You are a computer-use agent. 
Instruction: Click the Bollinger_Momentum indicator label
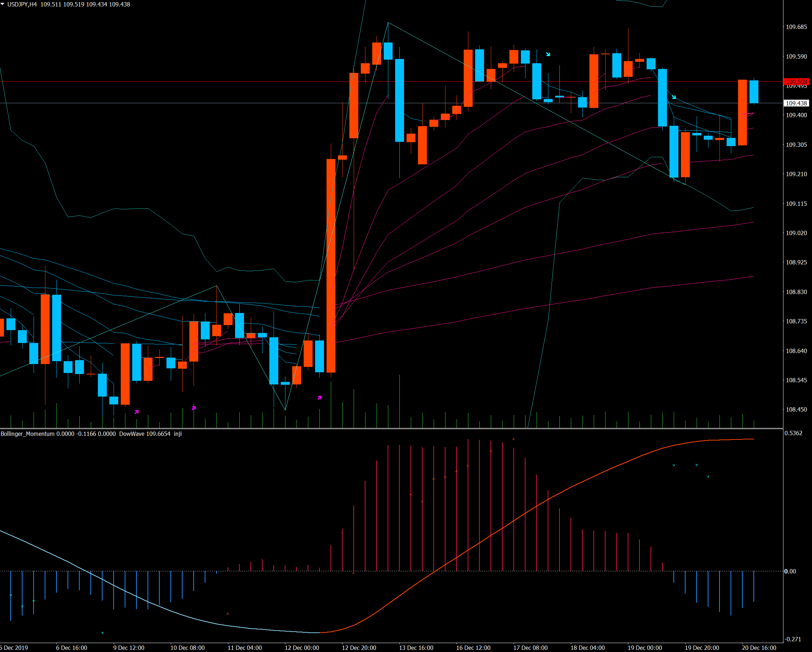28,434
